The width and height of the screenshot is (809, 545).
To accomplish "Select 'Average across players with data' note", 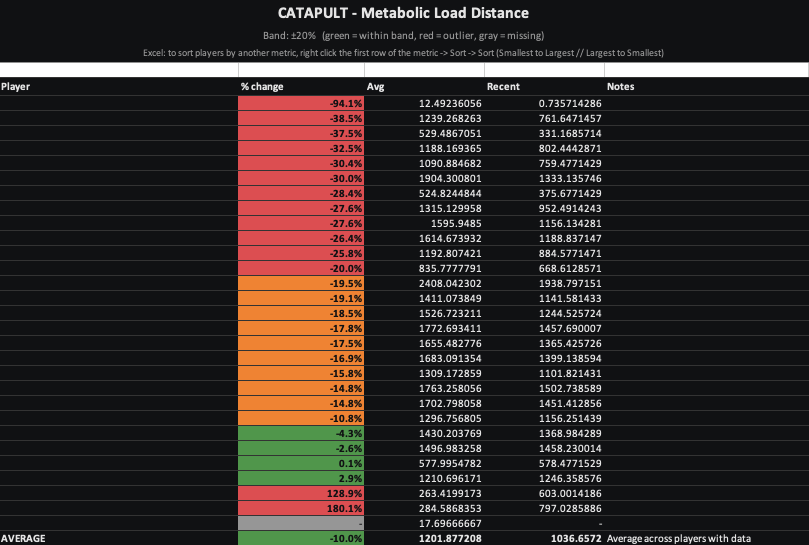I will [x=678, y=538].
